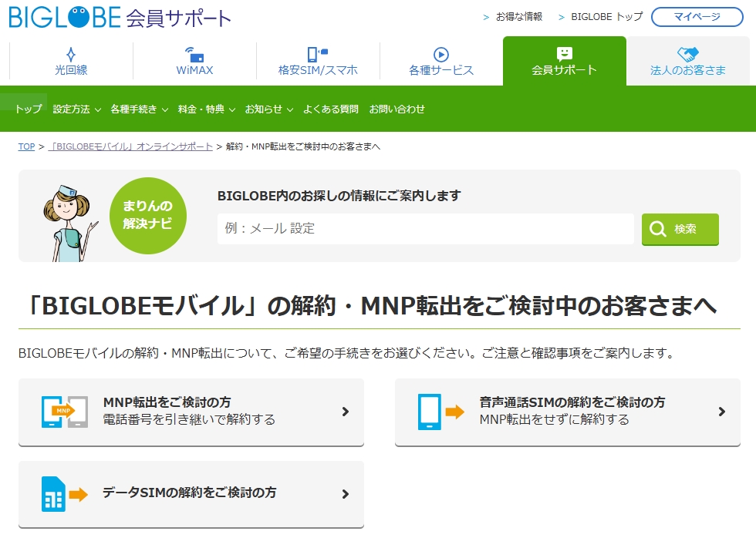Select the 格安SIM/スマホ phone icon
The image size is (756, 538).
point(317,54)
